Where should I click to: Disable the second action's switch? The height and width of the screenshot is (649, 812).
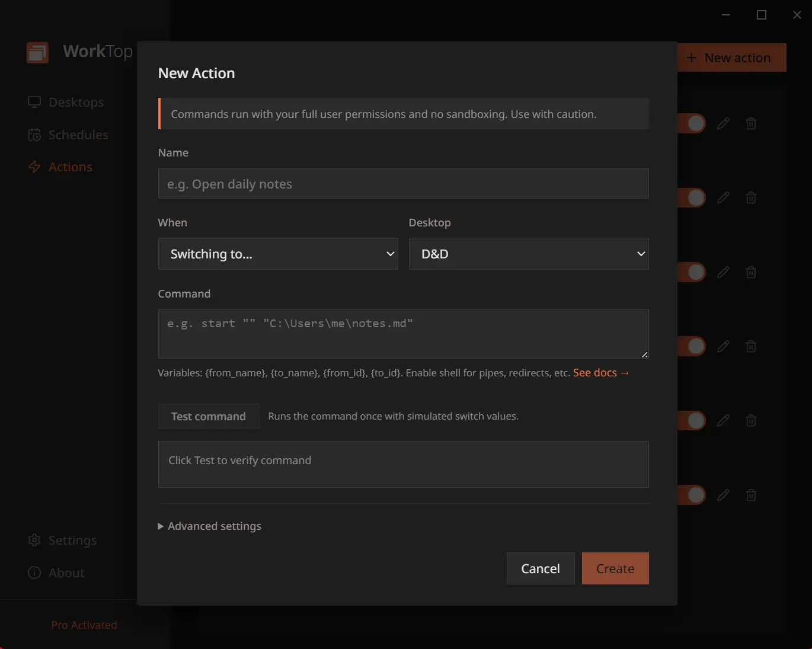click(692, 197)
